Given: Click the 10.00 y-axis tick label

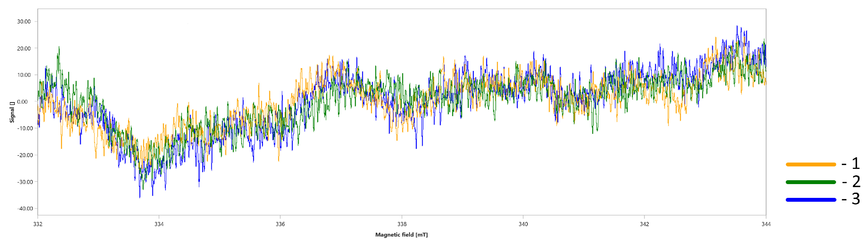Looking at the screenshot, I should click(x=24, y=75).
